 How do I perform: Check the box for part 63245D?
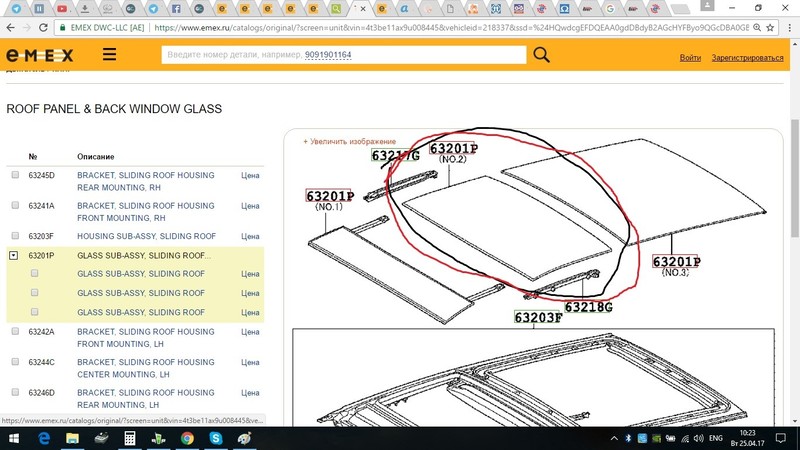[14, 175]
